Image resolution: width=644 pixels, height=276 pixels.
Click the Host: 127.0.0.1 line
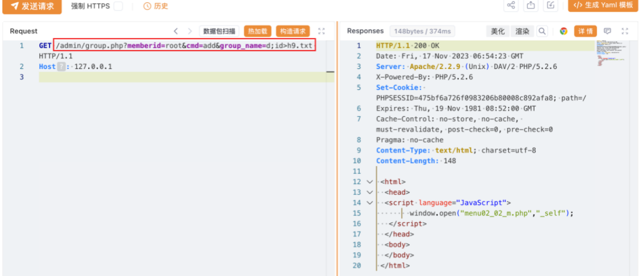click(x=76, y=66)
